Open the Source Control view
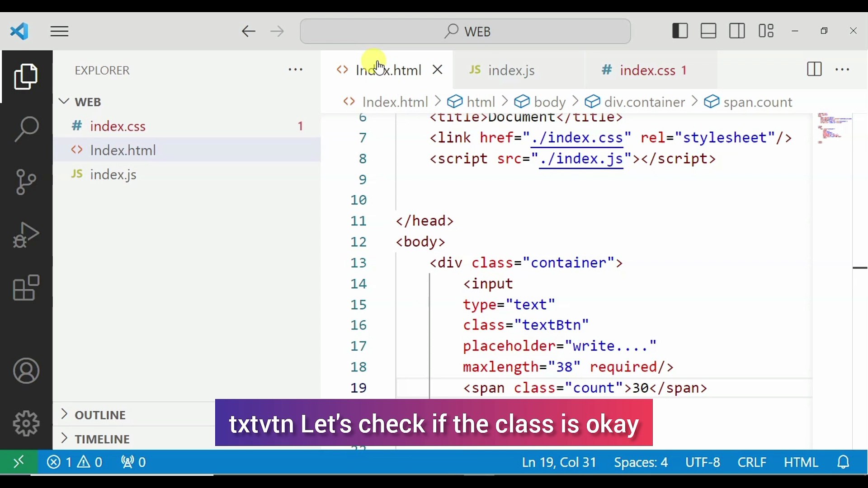 (x=26, y=182)
